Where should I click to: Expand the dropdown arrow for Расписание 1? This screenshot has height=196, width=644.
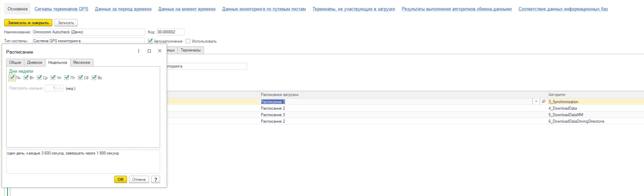coord(536,101)
